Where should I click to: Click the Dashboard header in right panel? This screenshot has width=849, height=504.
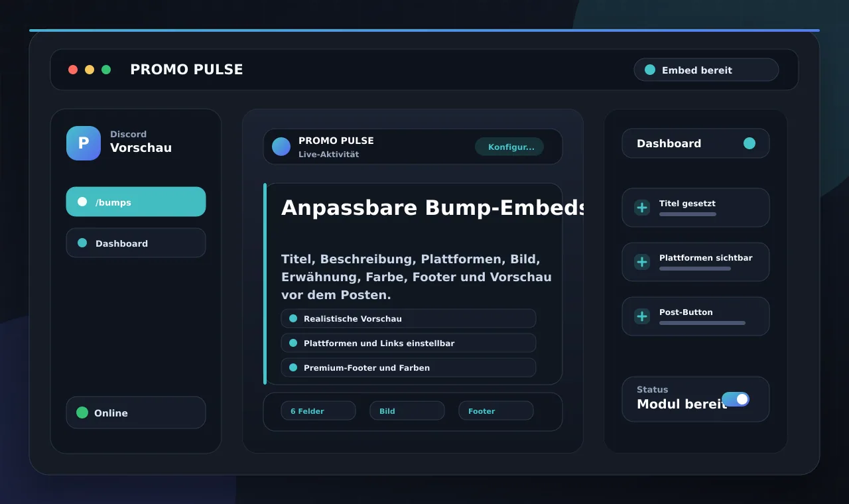696,143
